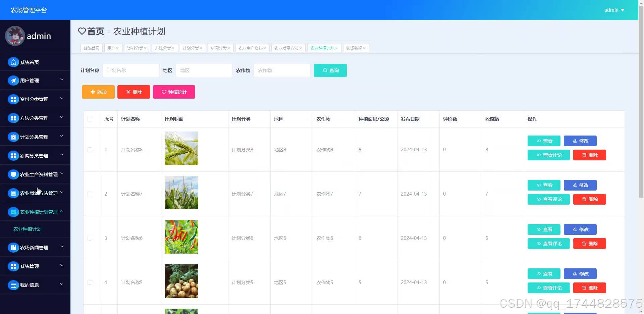This screenshot has height=314, width=644.
Task: Expand the 资料分类管理 menu chevron
Action: [x=62, y=99]
